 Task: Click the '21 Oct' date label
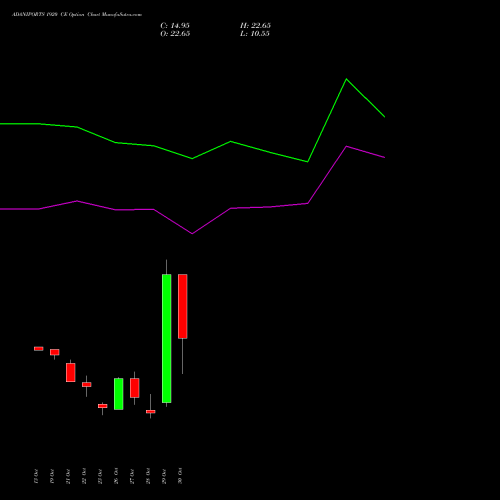coord(68,476)
